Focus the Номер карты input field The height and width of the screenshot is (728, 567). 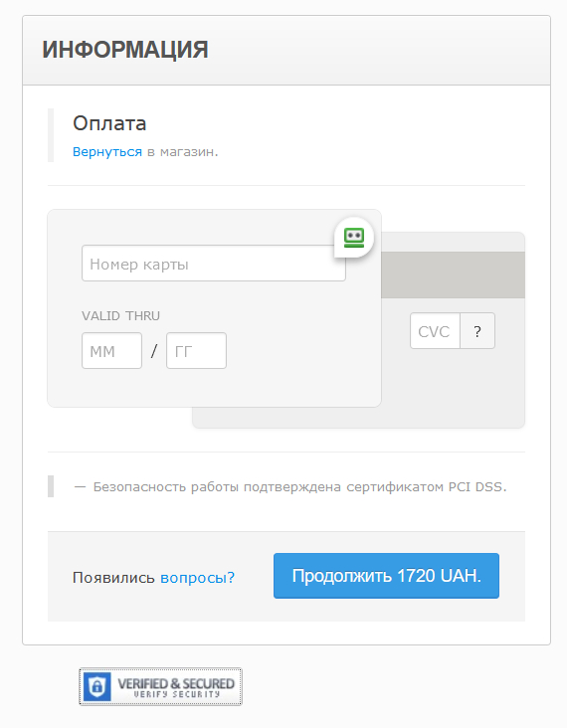(x=214, y=264)
